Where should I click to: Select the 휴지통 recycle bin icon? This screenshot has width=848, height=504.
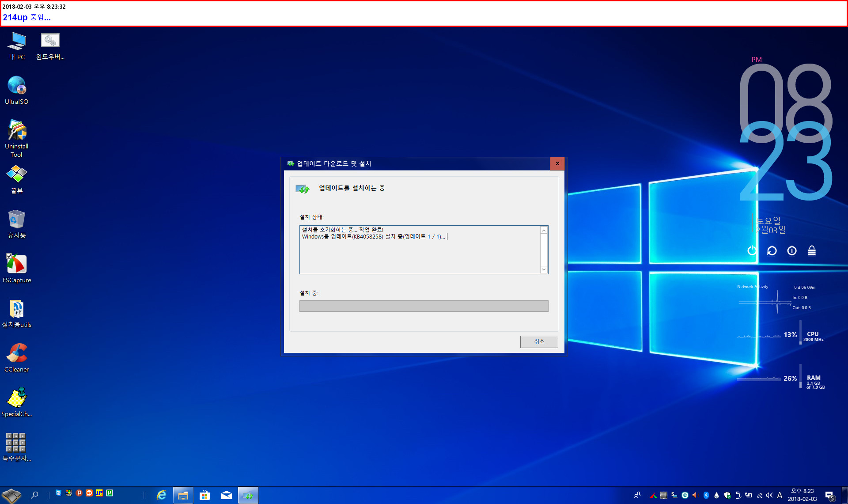coord(17,224)
